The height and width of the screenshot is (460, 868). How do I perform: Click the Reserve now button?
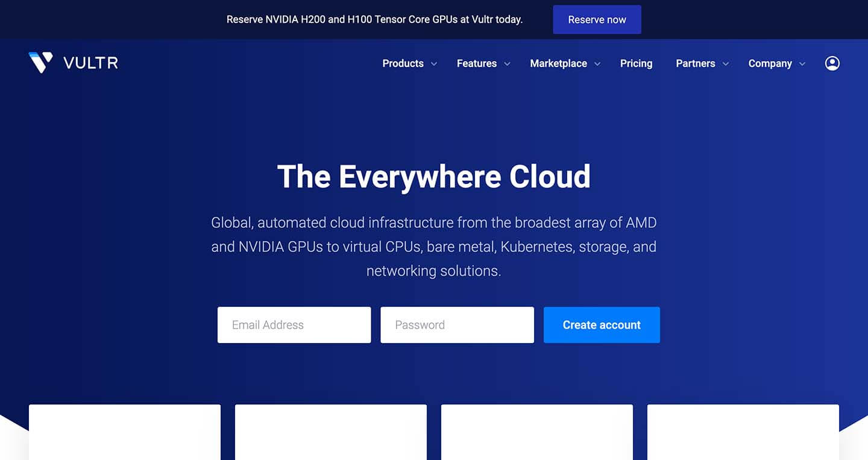pyautogui.click(x=597, y=19)
